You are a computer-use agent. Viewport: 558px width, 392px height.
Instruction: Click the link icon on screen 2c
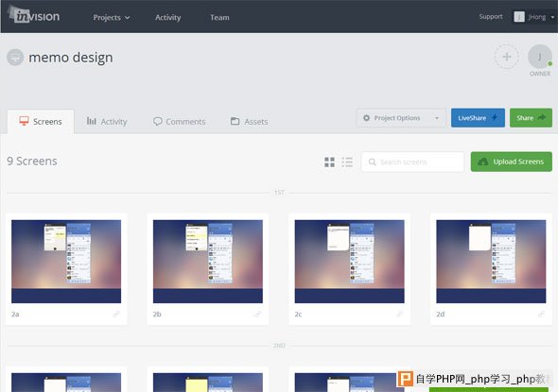tap(400, 314)
